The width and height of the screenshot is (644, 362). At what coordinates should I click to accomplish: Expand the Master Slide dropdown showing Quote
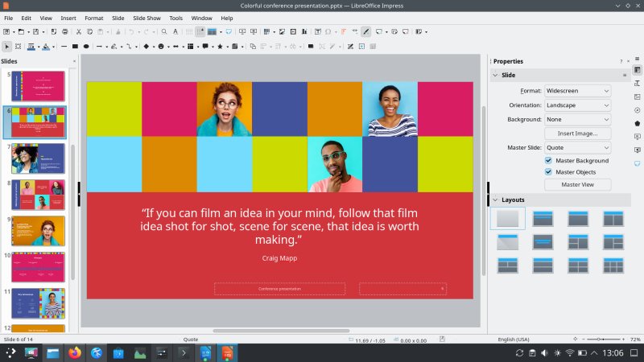point(577,147)
